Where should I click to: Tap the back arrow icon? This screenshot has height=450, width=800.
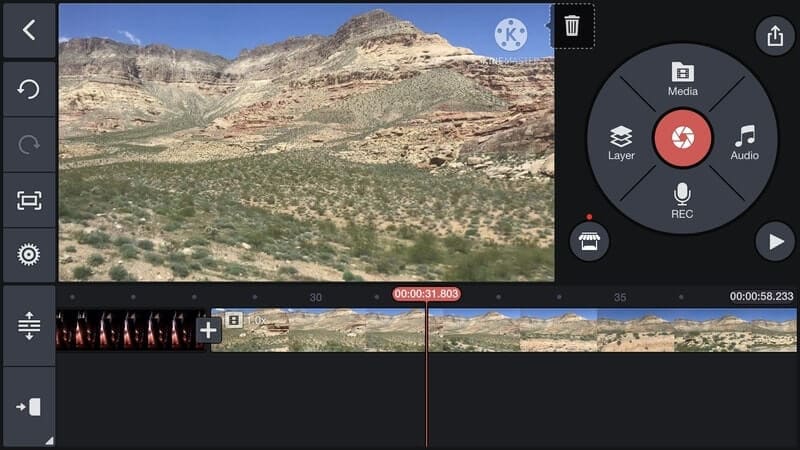tap(29, 30)
